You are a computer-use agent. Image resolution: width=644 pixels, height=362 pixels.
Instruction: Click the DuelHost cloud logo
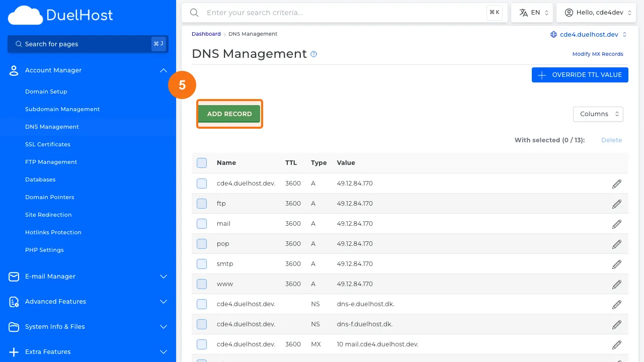click(x=25, y=16)
